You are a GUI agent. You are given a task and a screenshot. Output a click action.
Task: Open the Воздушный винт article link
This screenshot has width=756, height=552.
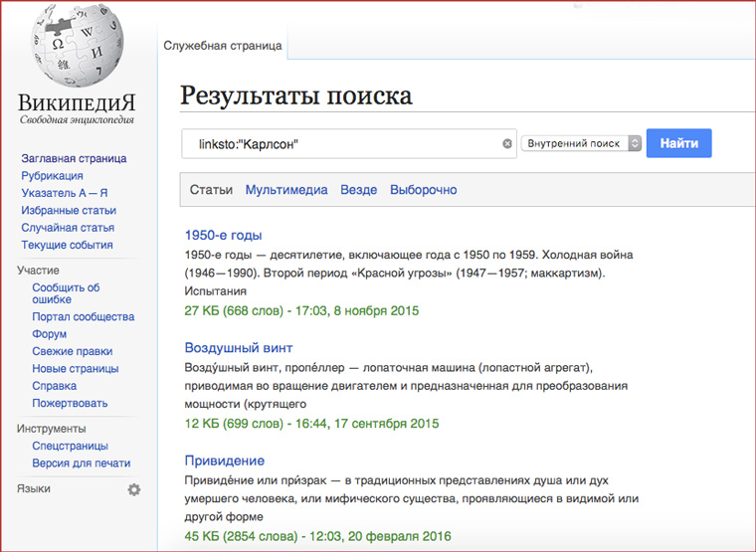click(x=239, y=348)
